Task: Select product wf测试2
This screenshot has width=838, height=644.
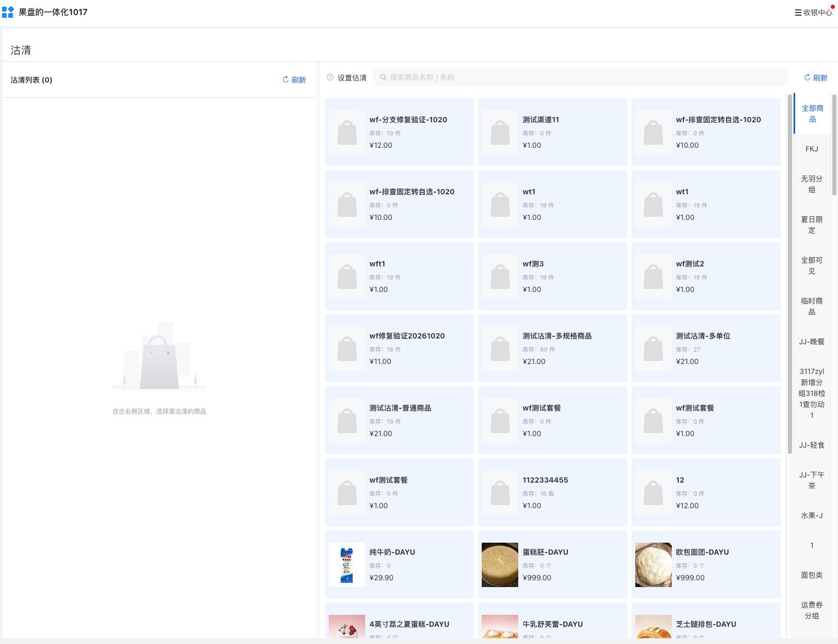Action: 706,276
